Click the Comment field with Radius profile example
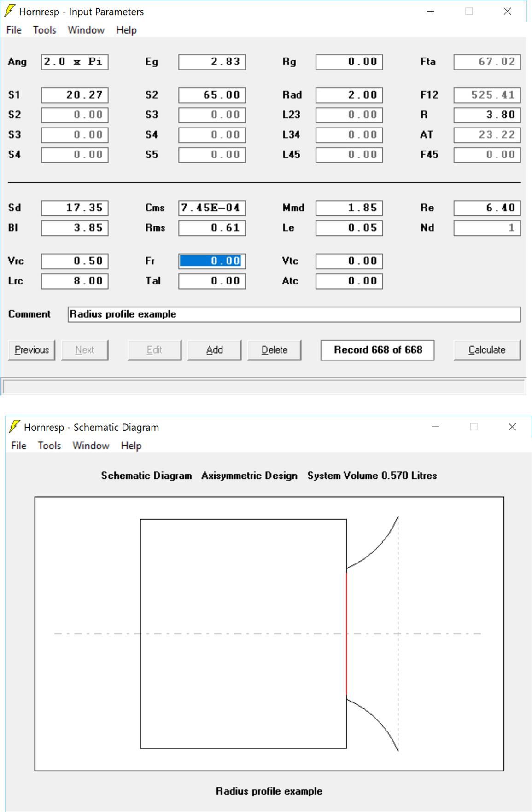The height and width of the screenshot is (812, 532). [x=294, y=314]
